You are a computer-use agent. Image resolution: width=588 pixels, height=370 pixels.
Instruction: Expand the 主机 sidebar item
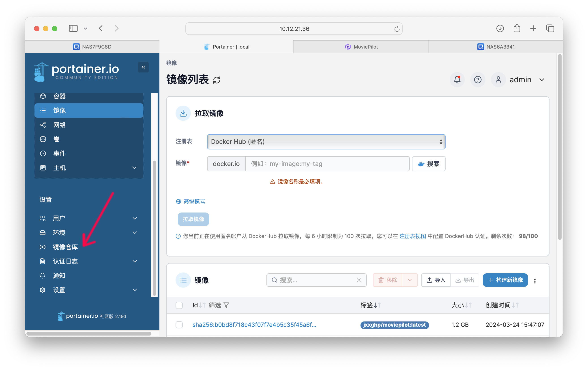click(134, 168)
